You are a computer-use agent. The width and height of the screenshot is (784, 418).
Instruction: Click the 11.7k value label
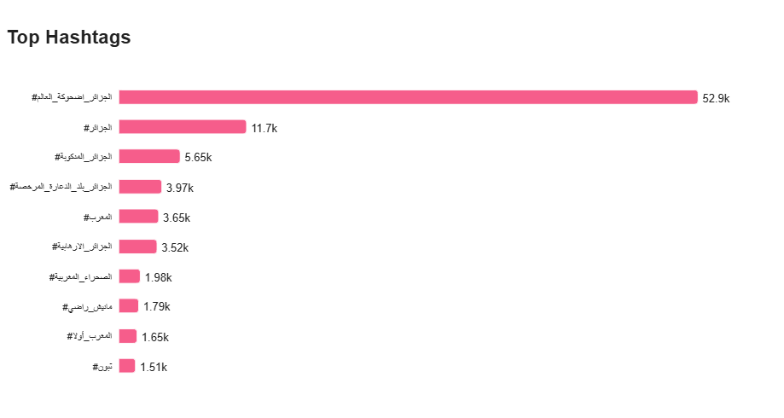264,128
